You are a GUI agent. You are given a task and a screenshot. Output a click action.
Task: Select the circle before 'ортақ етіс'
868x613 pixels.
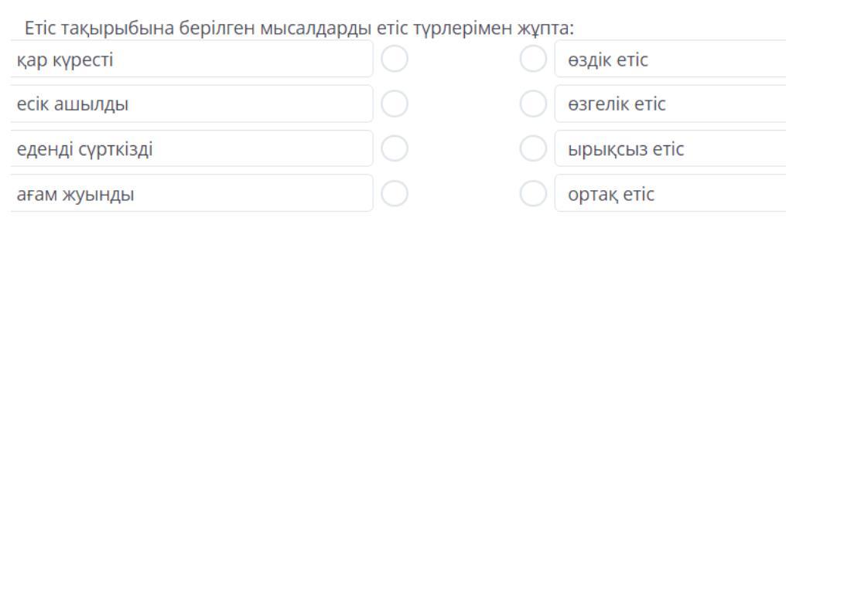533,193
